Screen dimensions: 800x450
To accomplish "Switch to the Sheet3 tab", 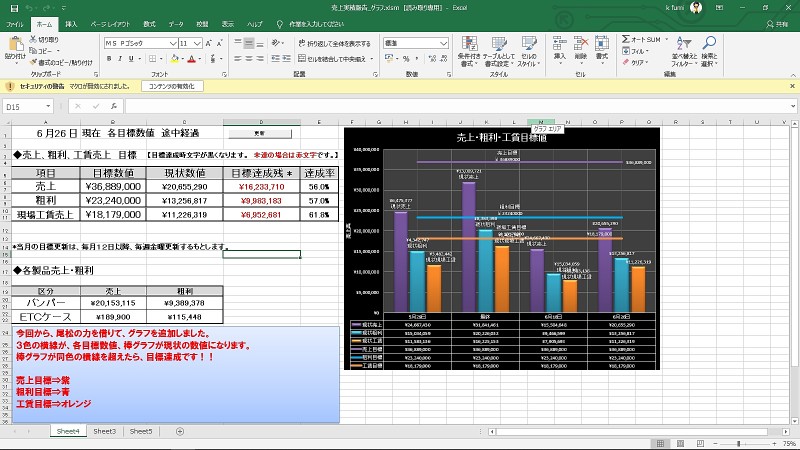I will 105,431.
